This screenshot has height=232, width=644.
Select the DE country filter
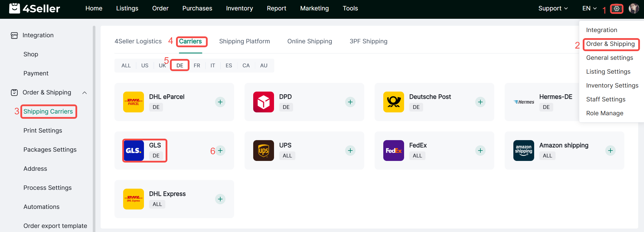(180, 66)
